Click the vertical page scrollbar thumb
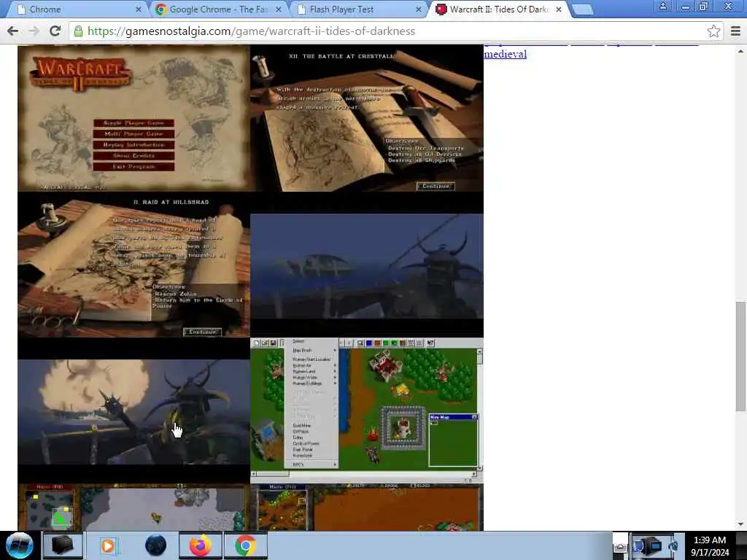The width and height of the screenshot is (747, 560). (741, 356)
